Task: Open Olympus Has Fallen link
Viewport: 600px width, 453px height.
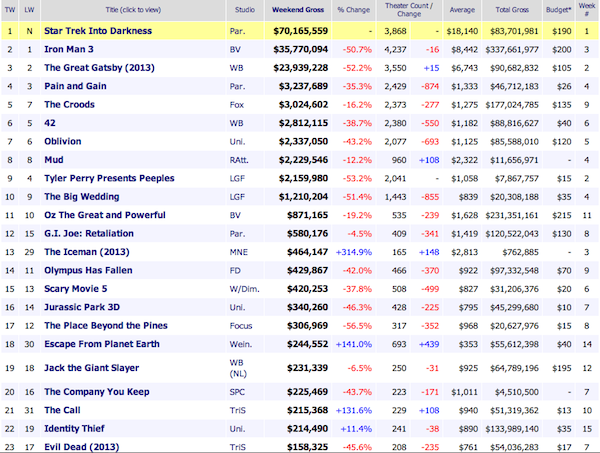Action: click(88, 270)
